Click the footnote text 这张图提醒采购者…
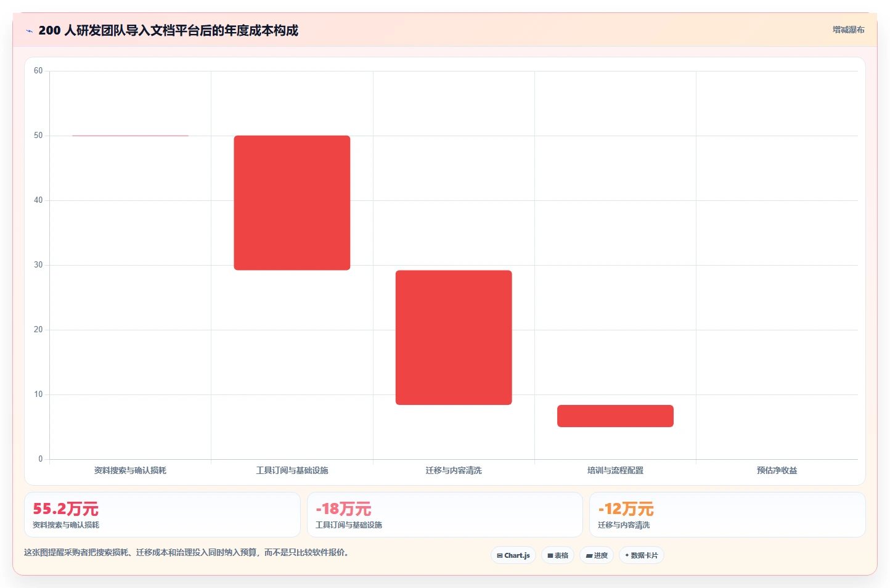Screen dimensions: 890x588 (x=187, y=552)
